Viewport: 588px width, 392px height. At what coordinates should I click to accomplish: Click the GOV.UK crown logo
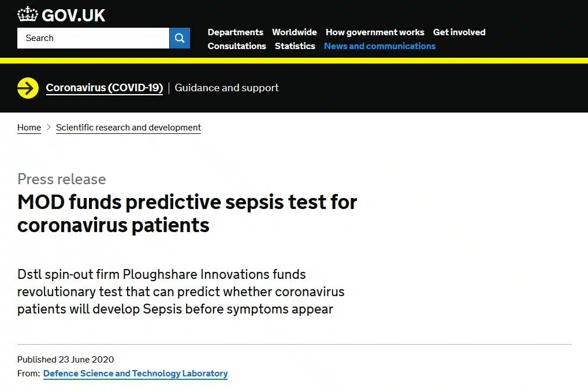point(27,14)
